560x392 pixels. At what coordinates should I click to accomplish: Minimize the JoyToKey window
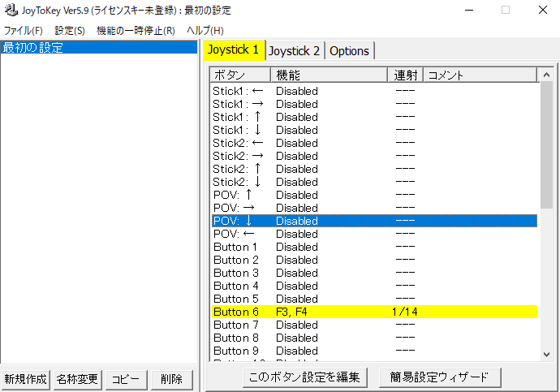(469, 10)
